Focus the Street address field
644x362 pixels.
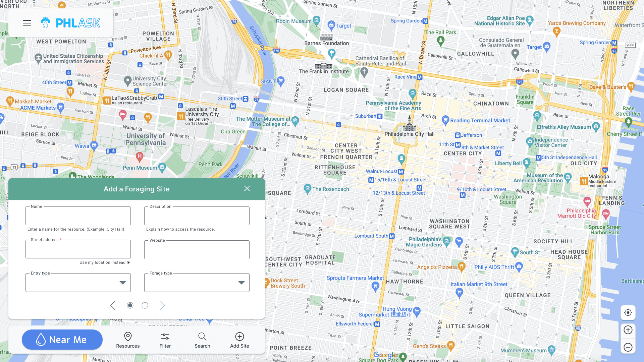(78, 249)
